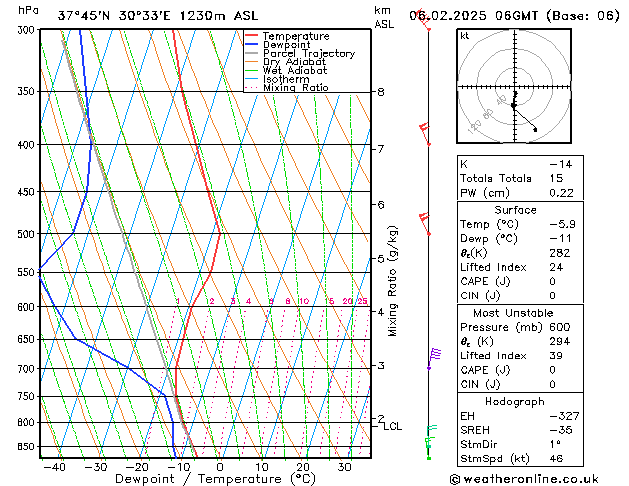Select the 'Wet Adiabat' legend label
Viewport: 629px width, 486px height.
click(295, 70)
